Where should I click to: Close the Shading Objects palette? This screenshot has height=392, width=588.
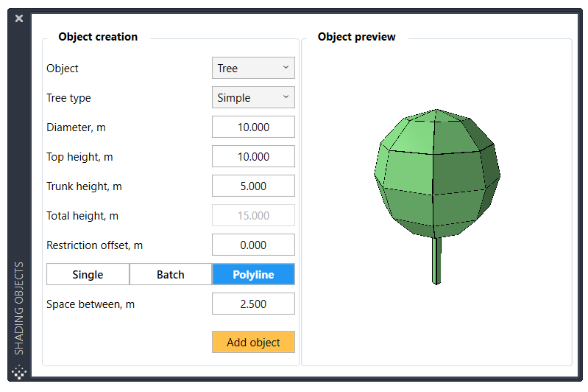pyautogui.click(x=19, y=18)
